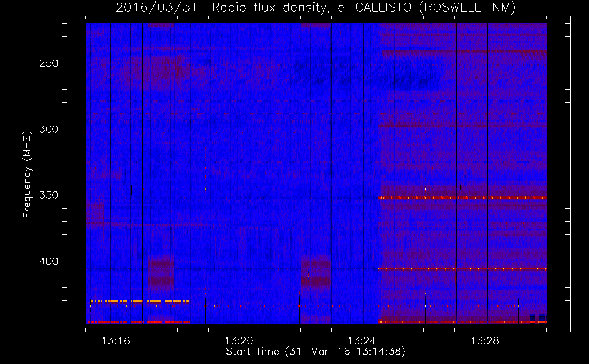
Task: Click the 'Start Time' x-axis label
Action: click(316, 351)
